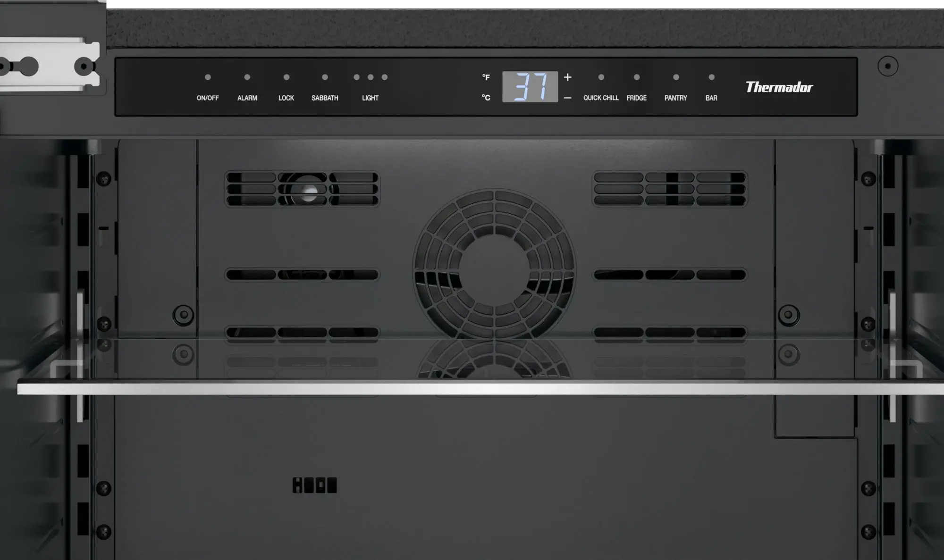Tap the first LIGHT indicator dot
944x560 pixels.
point(356,77)
